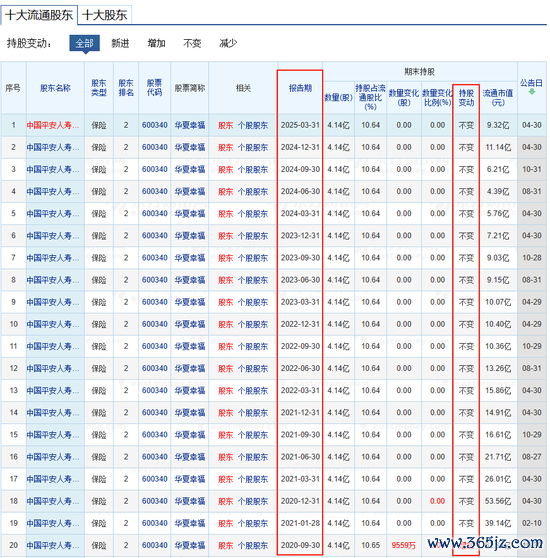Click red 9559万 quantity change value
This screenshot has height=558, width=550.
pos(403,545)
